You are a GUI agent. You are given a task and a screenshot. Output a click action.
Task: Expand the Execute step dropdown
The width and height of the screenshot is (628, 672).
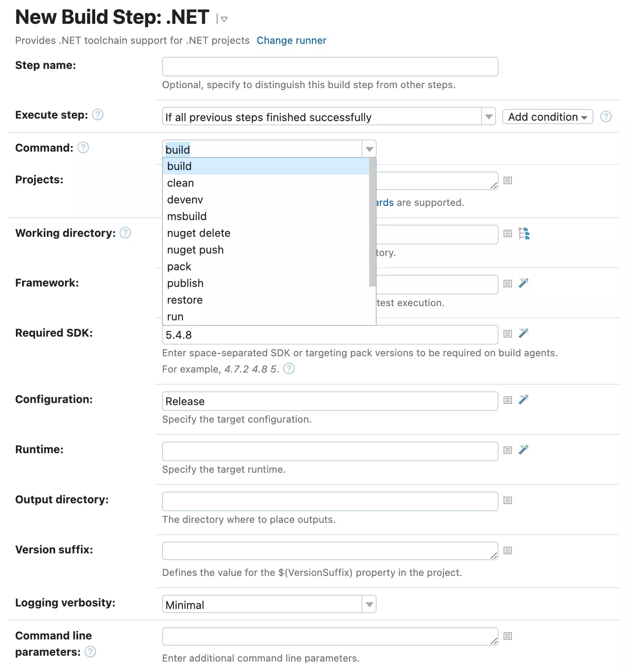coord(488,117)
